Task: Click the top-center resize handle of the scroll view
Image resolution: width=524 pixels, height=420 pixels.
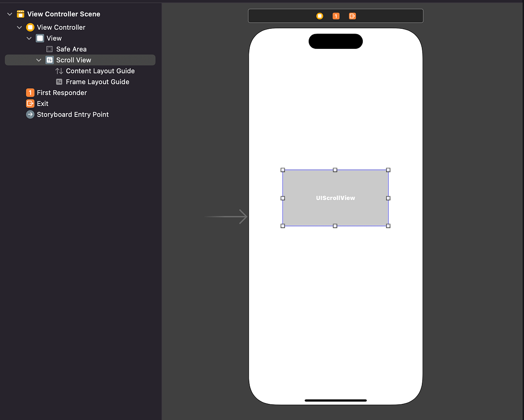Action: pyautogui.click(x=335, y=170)
